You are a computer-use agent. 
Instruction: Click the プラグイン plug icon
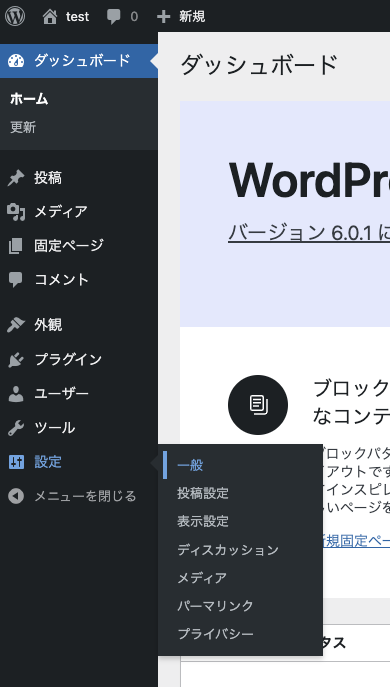click(16, 360)
